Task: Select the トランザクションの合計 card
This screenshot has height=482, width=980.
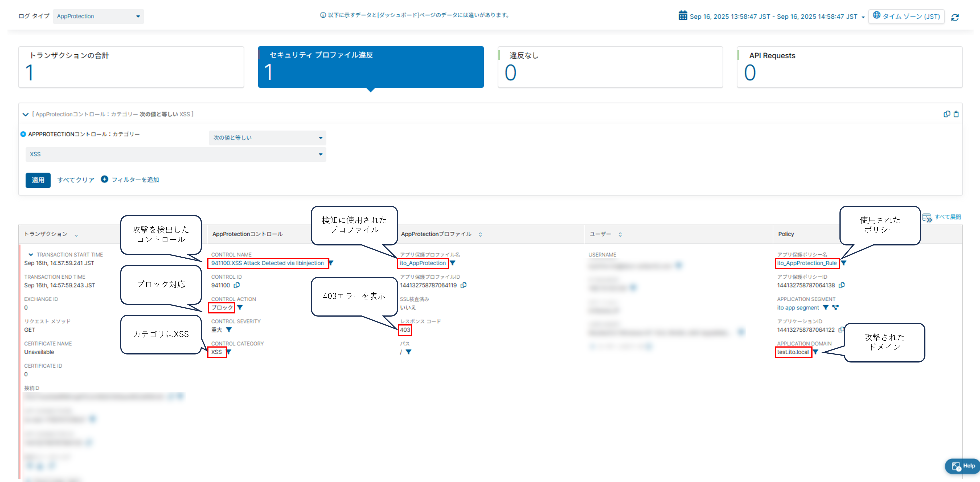Action: pos(131,67)
